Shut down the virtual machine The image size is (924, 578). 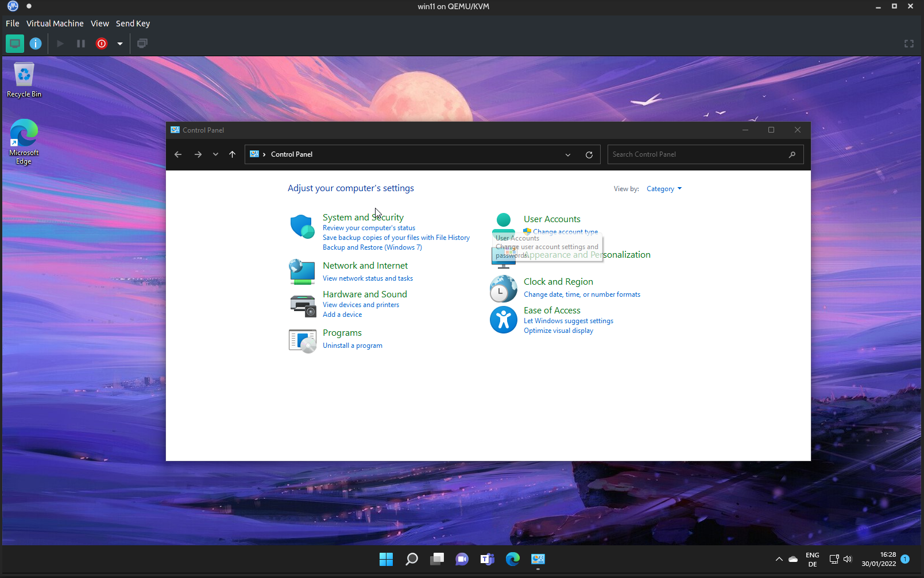click(102, 44)
